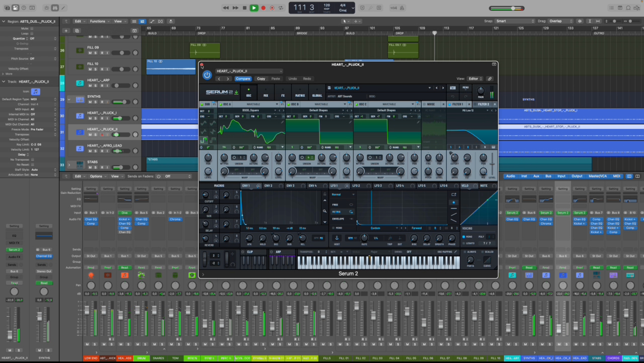Open the Library button in control bar
The height and width of the screenshot is (363, 644).
[7, 8]
